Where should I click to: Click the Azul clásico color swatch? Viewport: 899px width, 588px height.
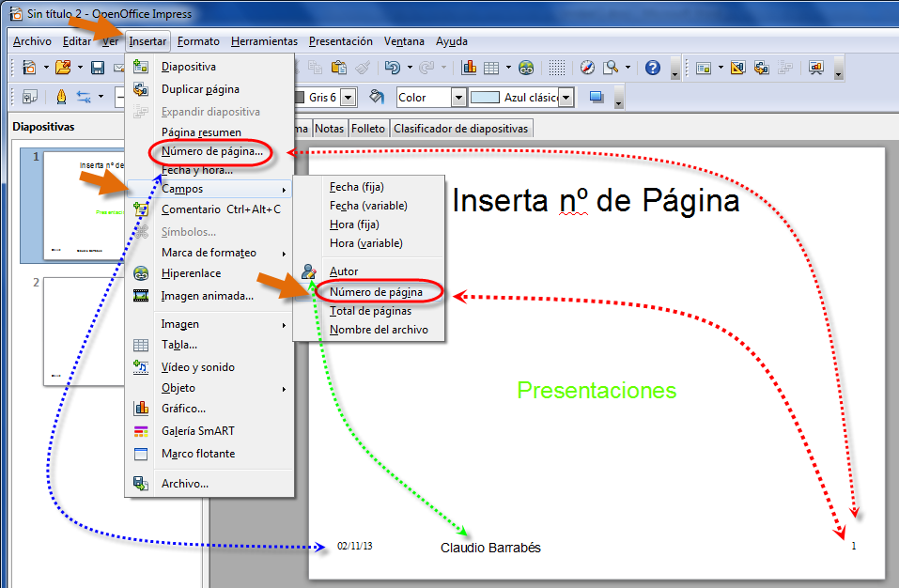pyautogui.click(x=485, y=98)
